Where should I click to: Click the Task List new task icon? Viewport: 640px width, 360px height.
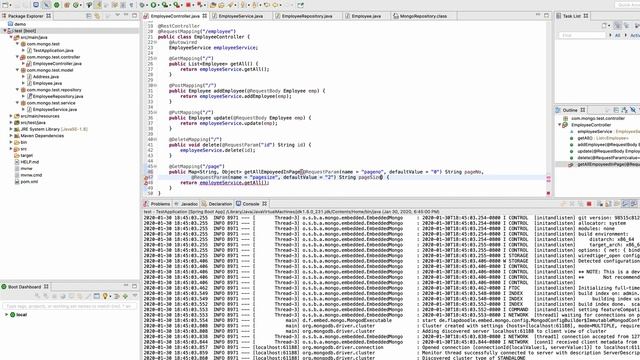point(604,25)
